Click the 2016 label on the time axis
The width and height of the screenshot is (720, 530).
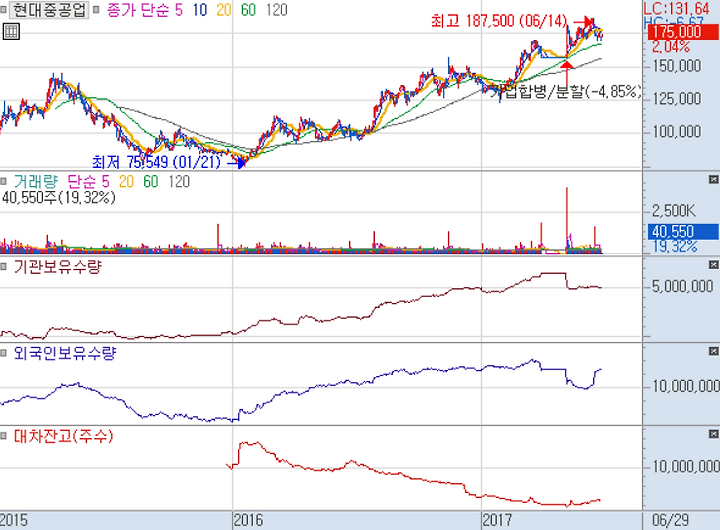point(248,520)
